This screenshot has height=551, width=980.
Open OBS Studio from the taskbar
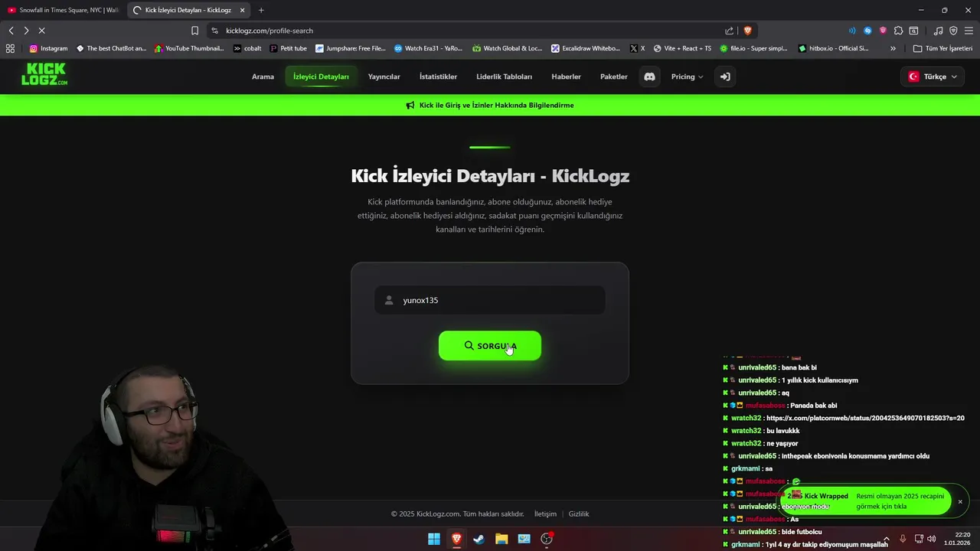(x=547, y=539)
